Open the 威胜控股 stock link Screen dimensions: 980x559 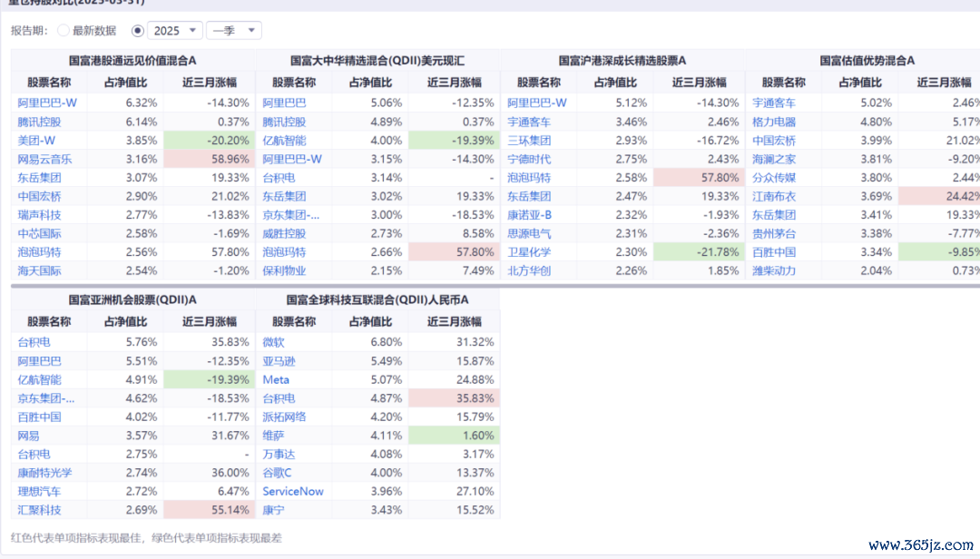click(x=284, y=234)
